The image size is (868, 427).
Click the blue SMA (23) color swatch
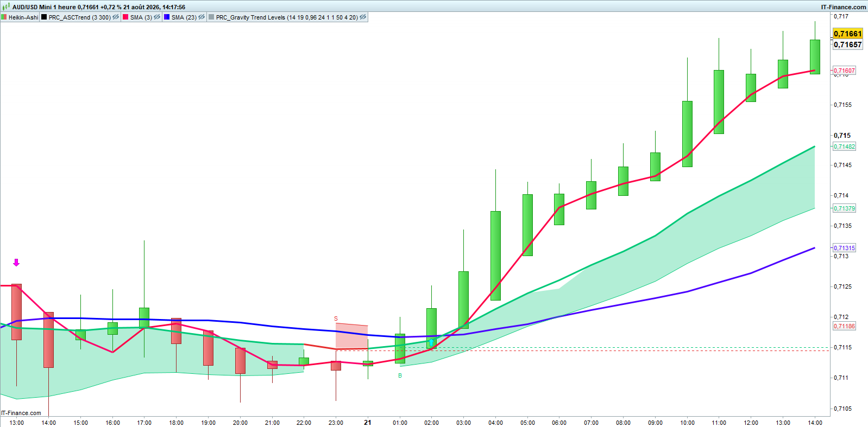point(167,17)
